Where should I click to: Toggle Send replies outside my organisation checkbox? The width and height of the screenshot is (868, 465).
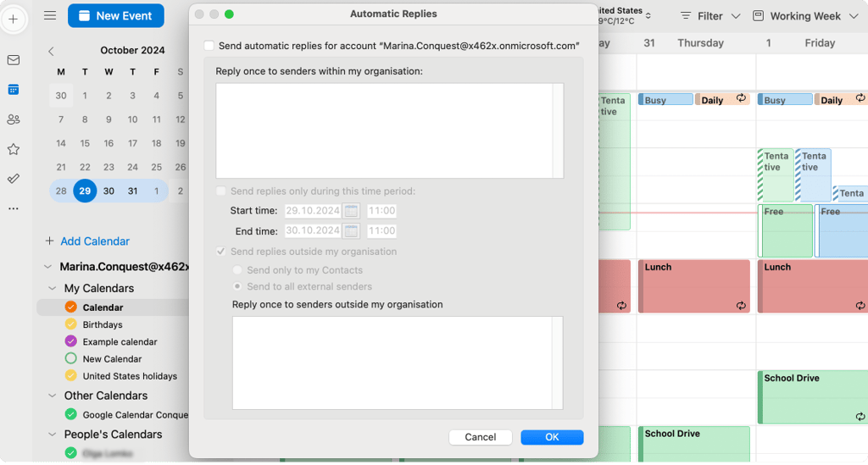click(x=221, y=251)
